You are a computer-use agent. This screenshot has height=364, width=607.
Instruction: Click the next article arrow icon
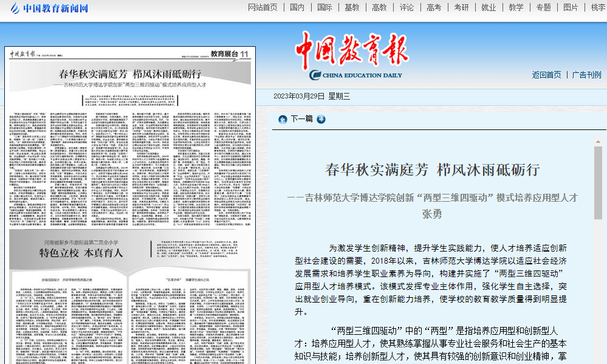point(321,119)
